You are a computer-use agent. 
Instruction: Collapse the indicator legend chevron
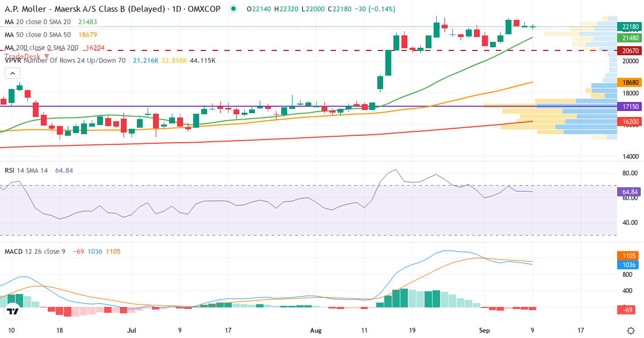(13, 74)
